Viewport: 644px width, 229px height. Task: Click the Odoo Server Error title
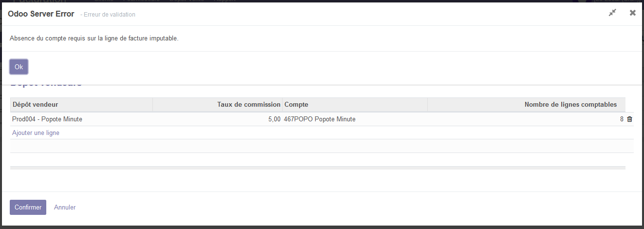point(41,14)
